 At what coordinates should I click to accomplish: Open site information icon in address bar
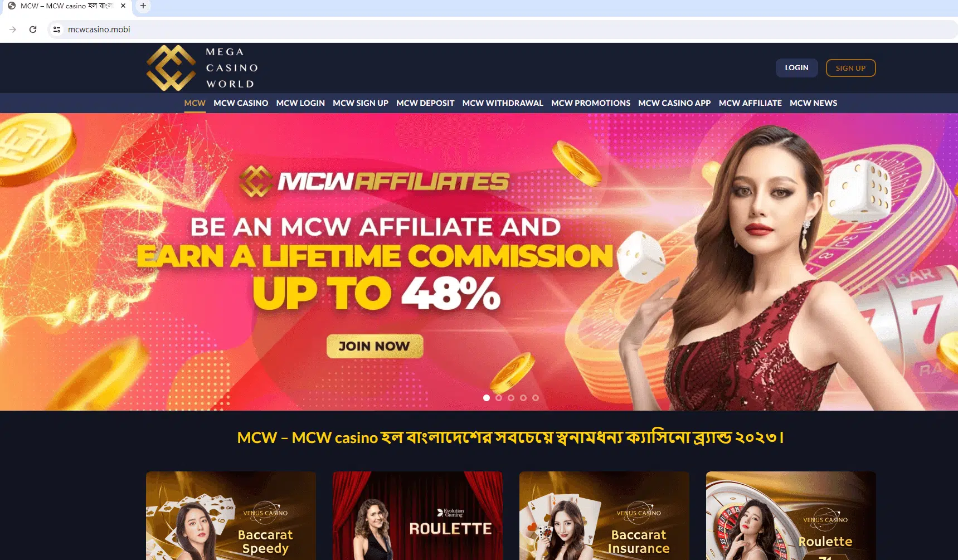[57, 30]
